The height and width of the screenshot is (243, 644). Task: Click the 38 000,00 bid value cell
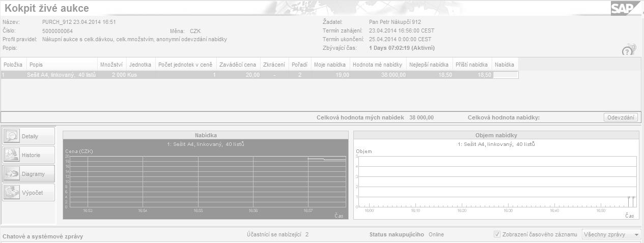(x=378, y=75)
